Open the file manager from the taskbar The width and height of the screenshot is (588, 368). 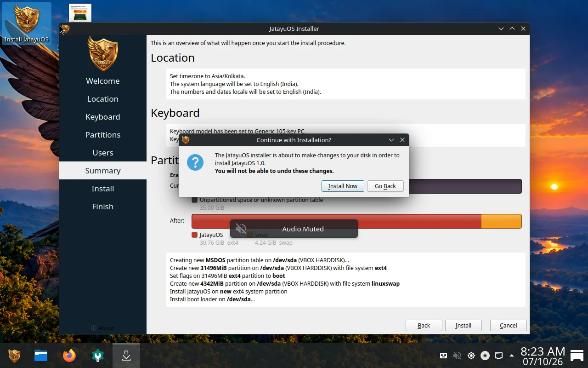click(41, 356)
